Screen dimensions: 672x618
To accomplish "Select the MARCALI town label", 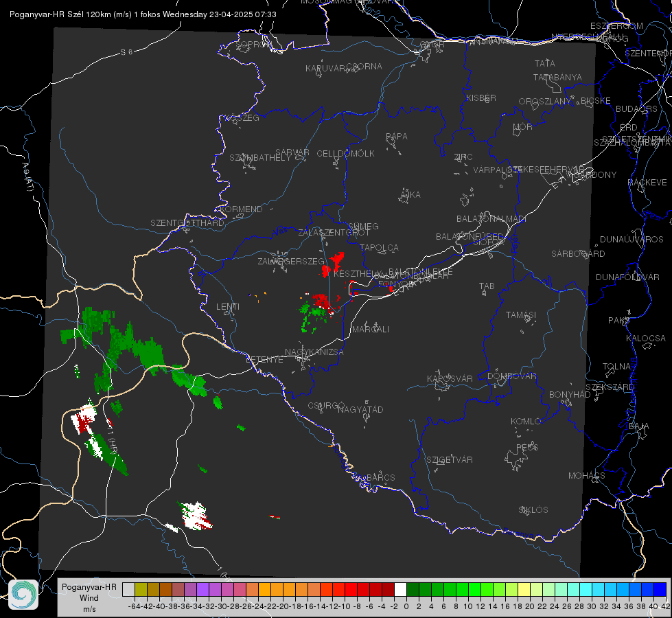I will tap(371, 330).
